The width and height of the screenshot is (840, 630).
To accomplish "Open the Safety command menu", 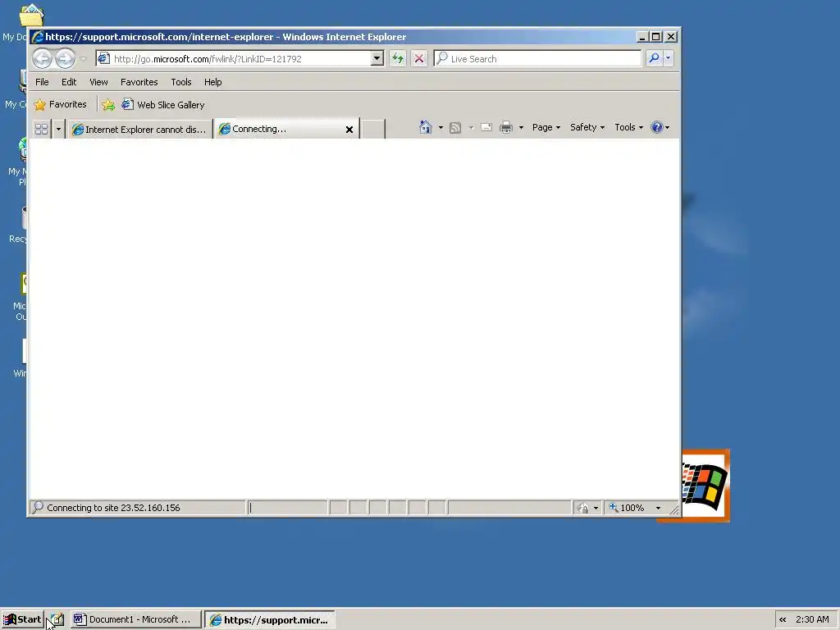I will click(x=587, y=127).
